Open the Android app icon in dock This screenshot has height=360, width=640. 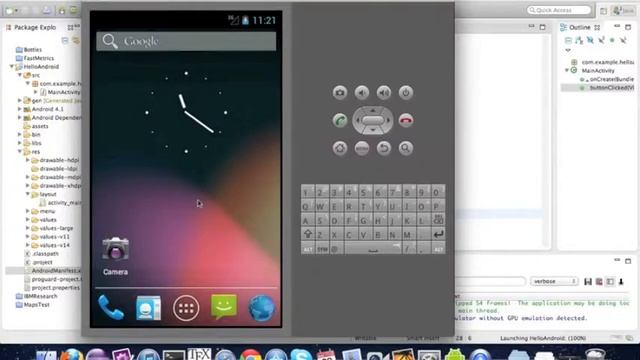click(455, 354)
